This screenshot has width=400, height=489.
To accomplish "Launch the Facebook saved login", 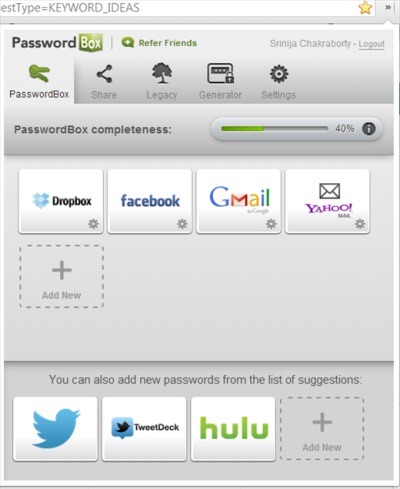I will click(150, 201).
